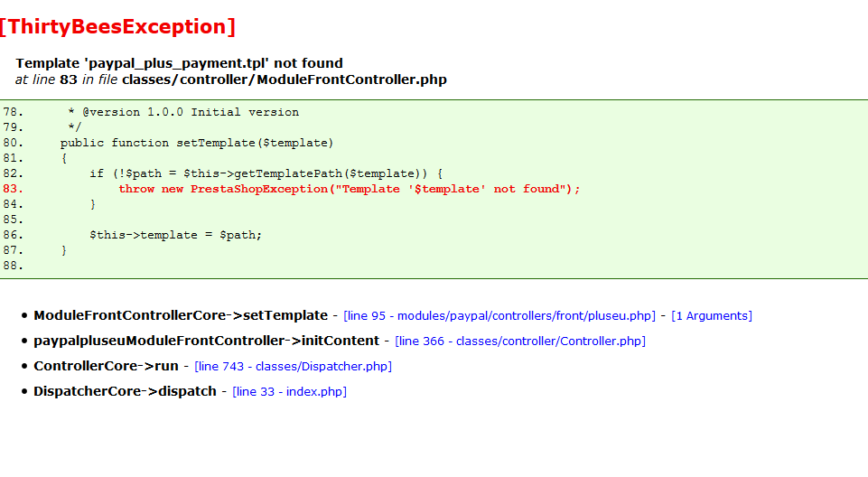The image size is (868, 477).
Task: Open the line 743 Dispatcher.php trace link
Action: click(x=293, y=367)
